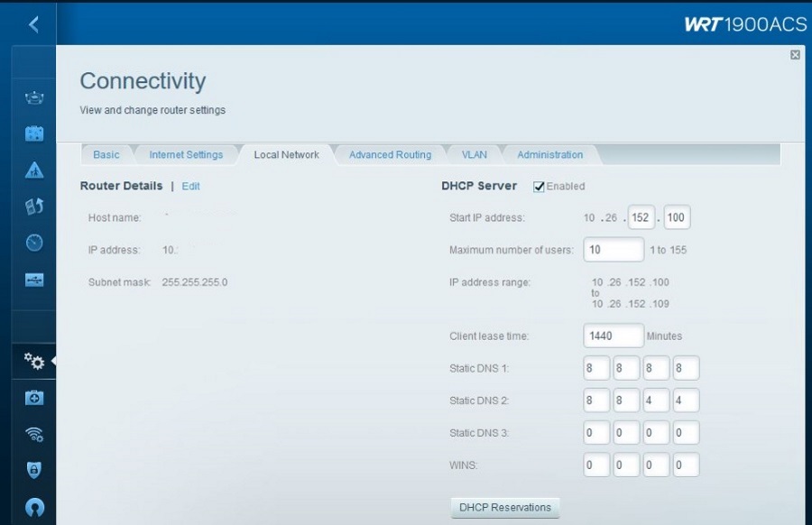
Task: Click the first octet of Static DNS 2
Action: (x=596, y=401)
